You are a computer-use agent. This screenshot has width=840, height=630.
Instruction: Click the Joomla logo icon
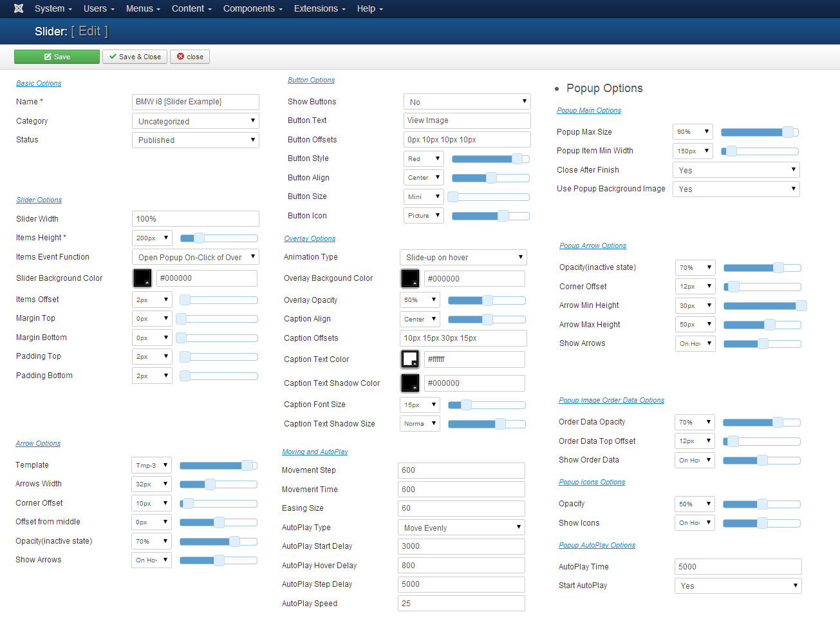[19, 8]
